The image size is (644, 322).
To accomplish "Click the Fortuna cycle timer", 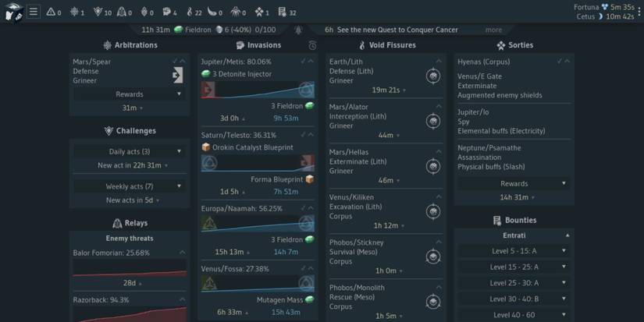I will point(603,7).
